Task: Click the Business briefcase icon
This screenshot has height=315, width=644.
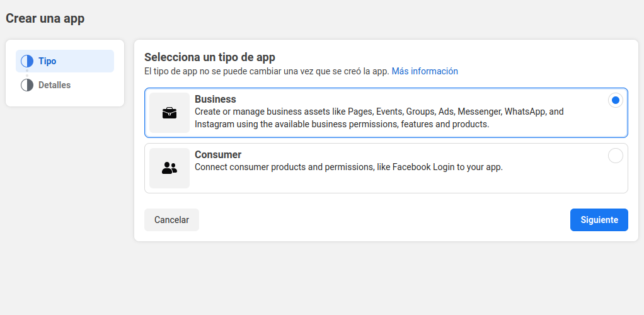Action: [x=170, y=113]
